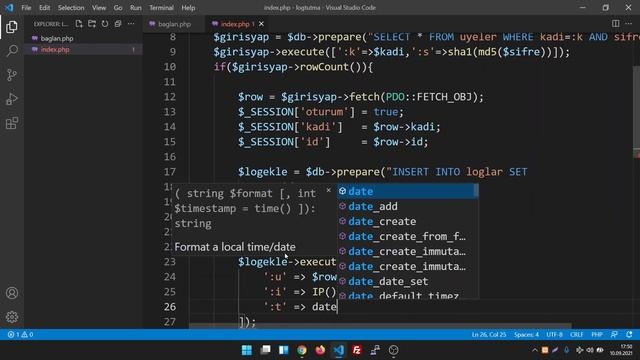This screenshot has width=640, height=360.
Task: Open Firefox from the taskbar
Action: tap(320, 350)
